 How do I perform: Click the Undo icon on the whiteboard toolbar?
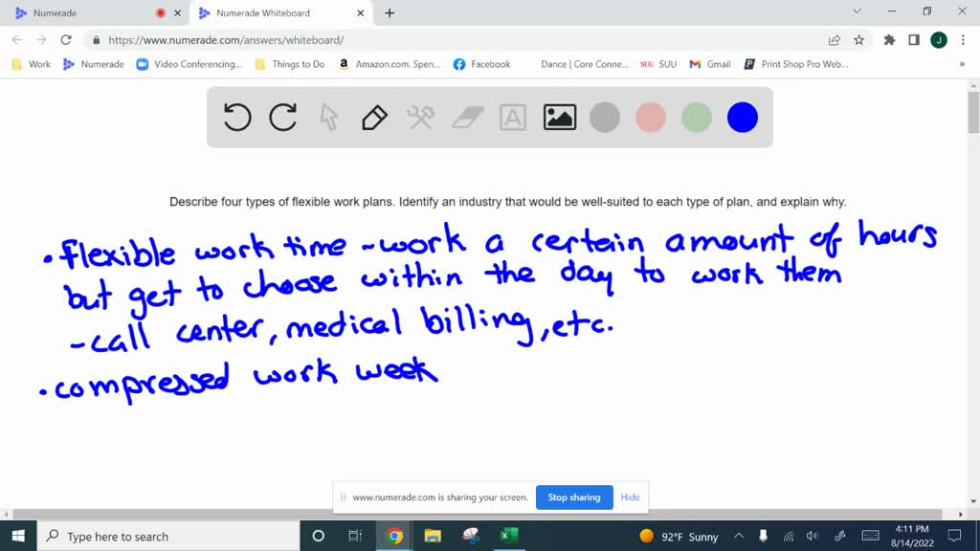(x=236, y=117)
